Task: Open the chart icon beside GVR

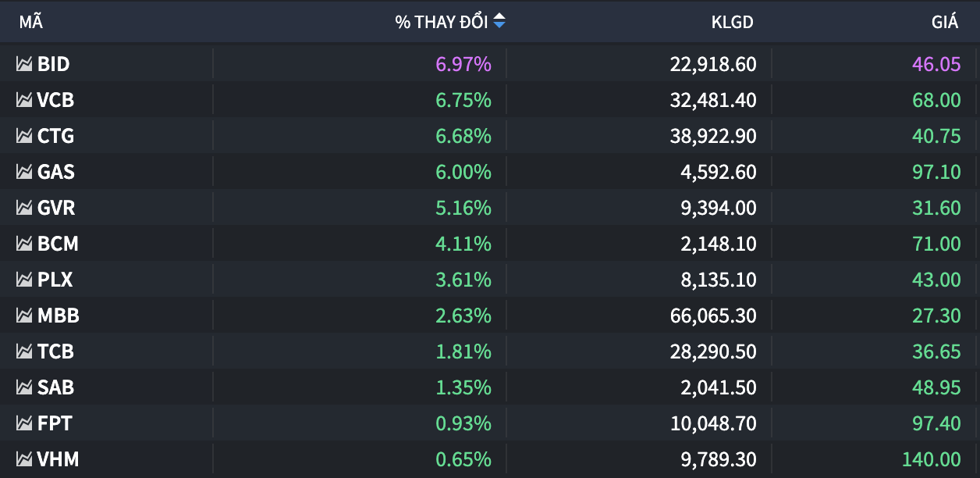Action: tap(24, 208)
